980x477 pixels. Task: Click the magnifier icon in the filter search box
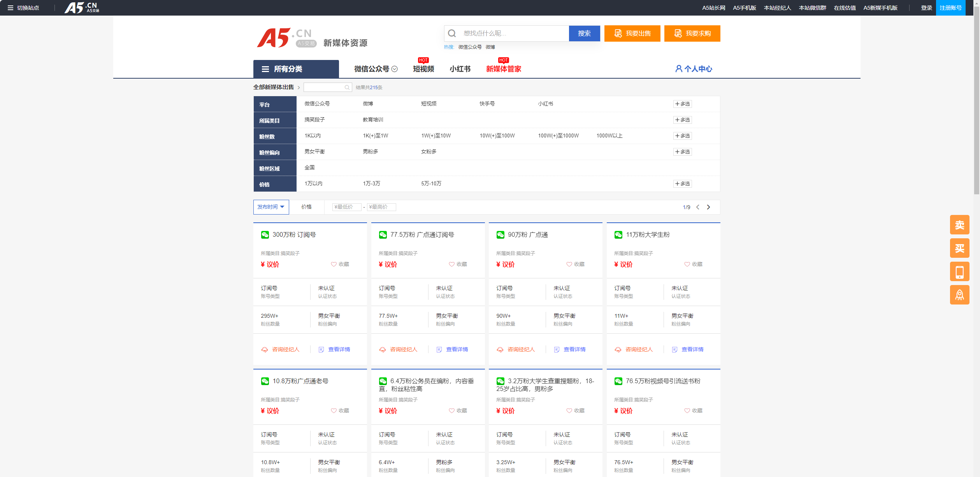(x=347, y=87)
